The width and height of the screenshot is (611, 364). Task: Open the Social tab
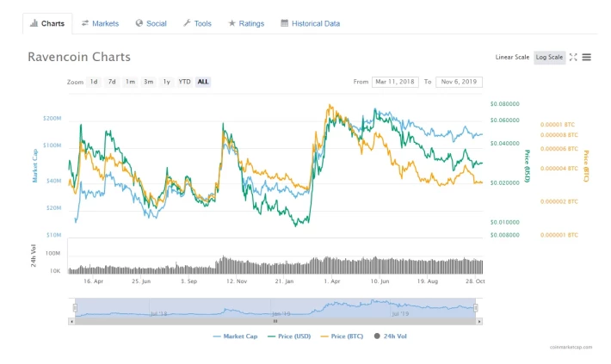151,23
